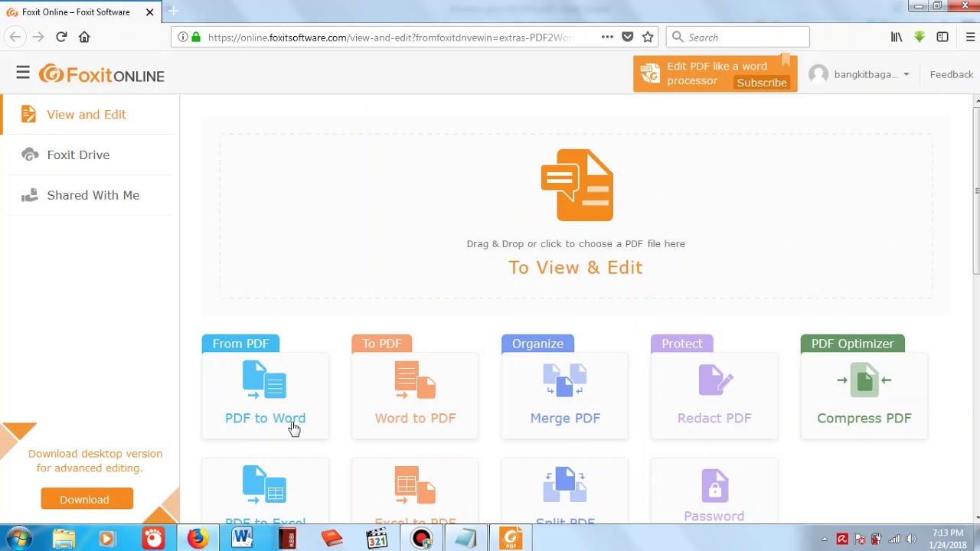Select the Word to PDF icon
Image resolution: width=980 pixels, height=551 pixels.
tap(415, 380)
